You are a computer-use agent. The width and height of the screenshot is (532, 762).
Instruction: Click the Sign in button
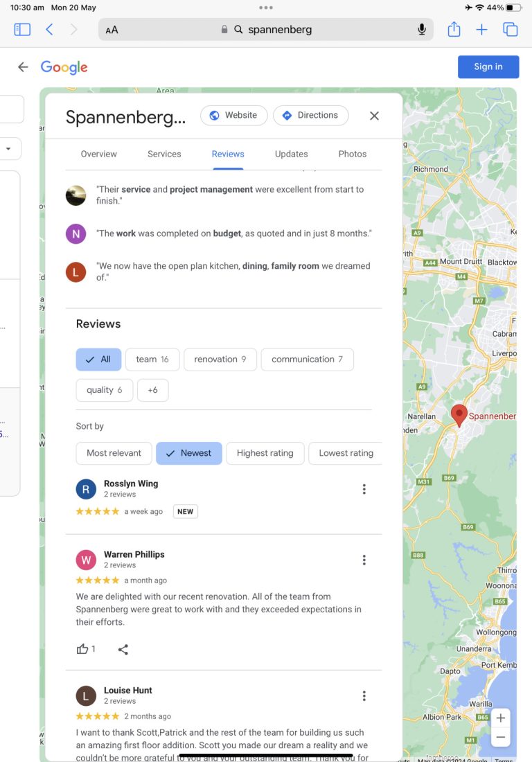pyautogui.click(x=488, y=67)
